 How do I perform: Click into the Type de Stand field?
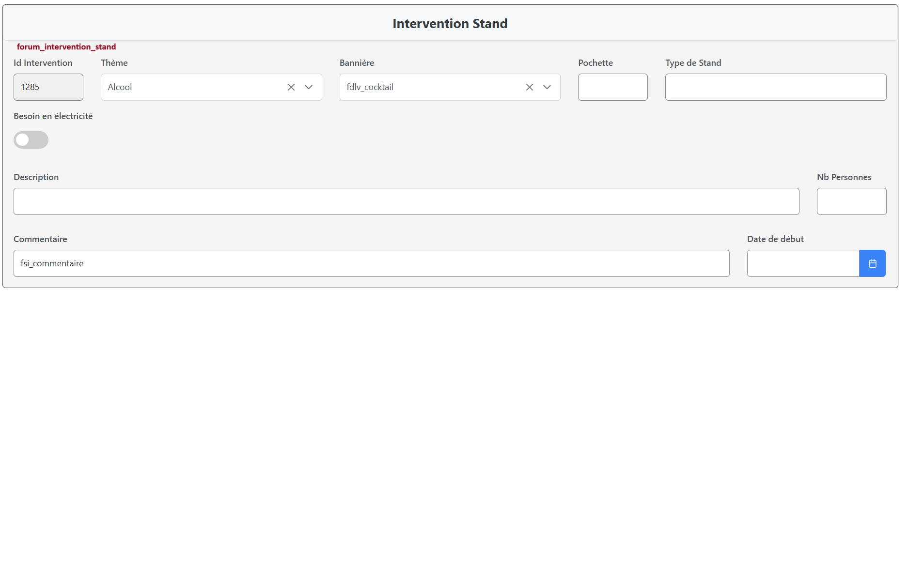[775, 87]
